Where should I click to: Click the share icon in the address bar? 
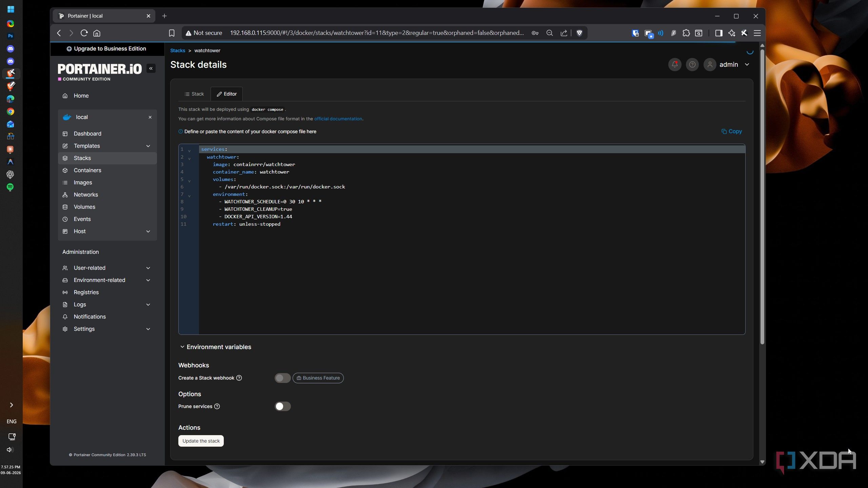coord(564,33)
